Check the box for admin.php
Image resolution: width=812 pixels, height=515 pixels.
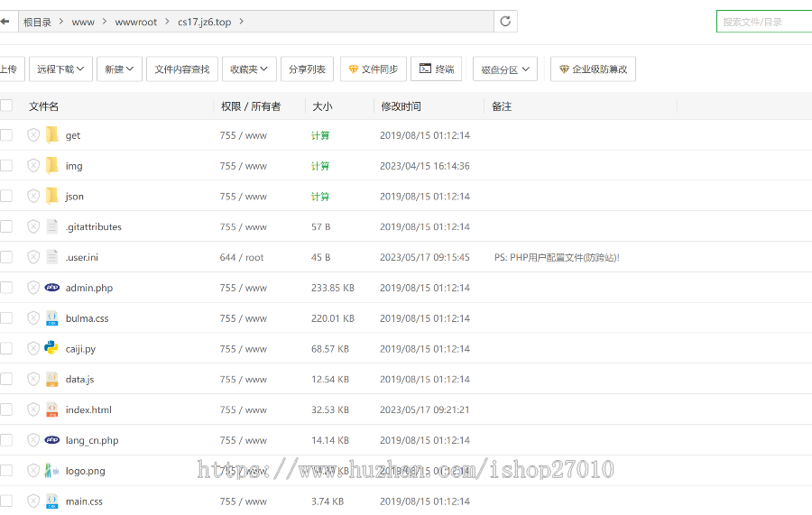pos(6,288)
